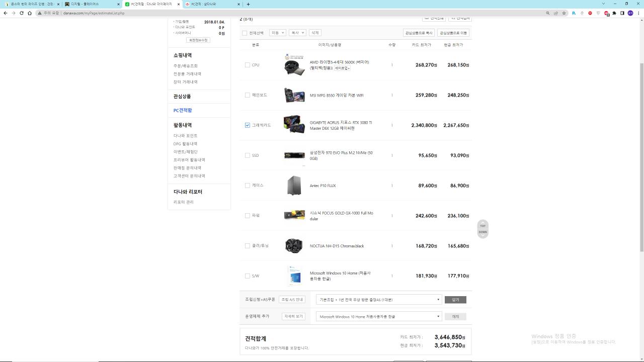
Task: Switch to the first browser tab
Action: [32, 4]
